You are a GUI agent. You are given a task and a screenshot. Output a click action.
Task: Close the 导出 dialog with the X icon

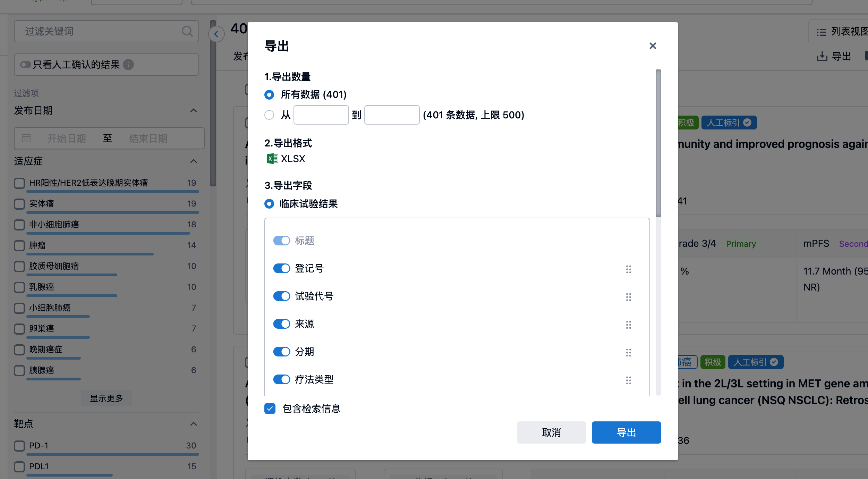653,46
